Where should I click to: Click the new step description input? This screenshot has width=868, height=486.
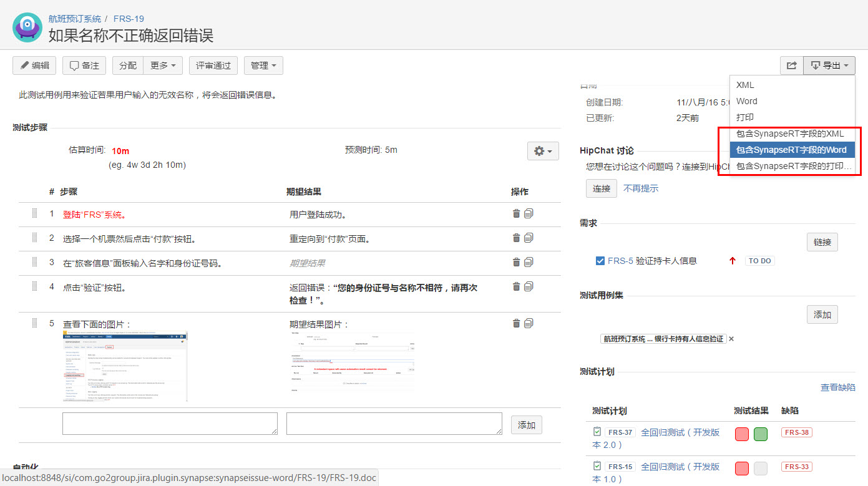click(x=170, y=423)
